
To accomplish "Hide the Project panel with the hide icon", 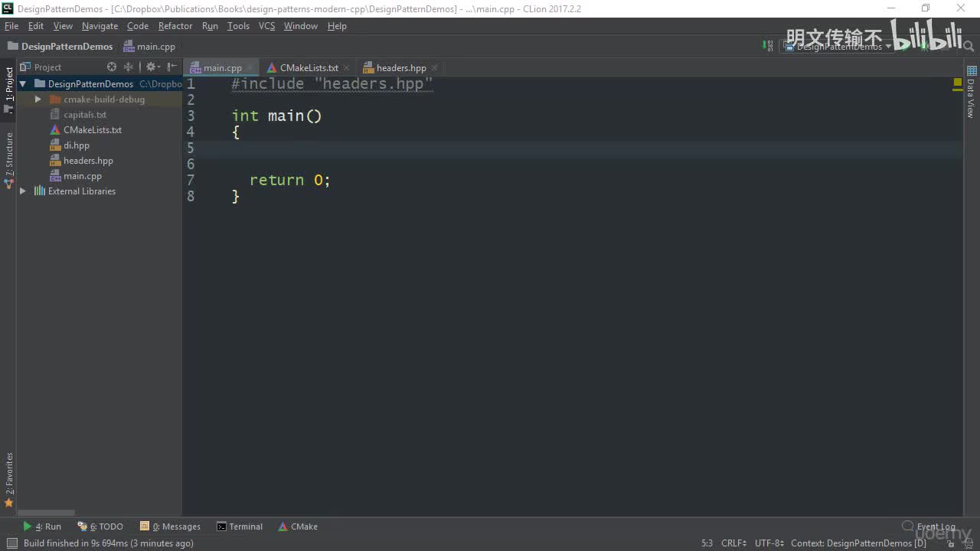I will click(x=172, y=67).
